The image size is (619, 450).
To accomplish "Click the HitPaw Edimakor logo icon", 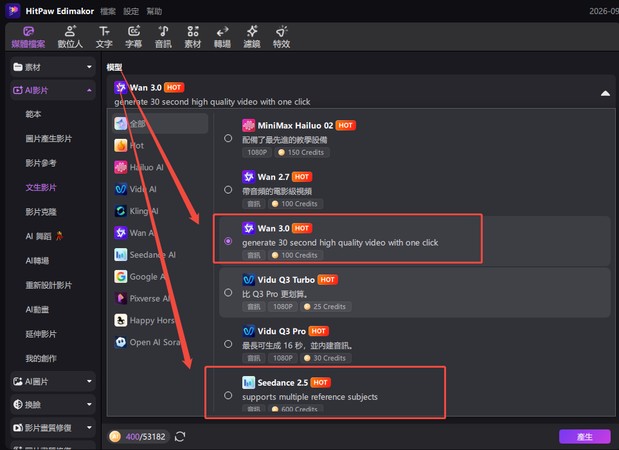I will point(13,11).
